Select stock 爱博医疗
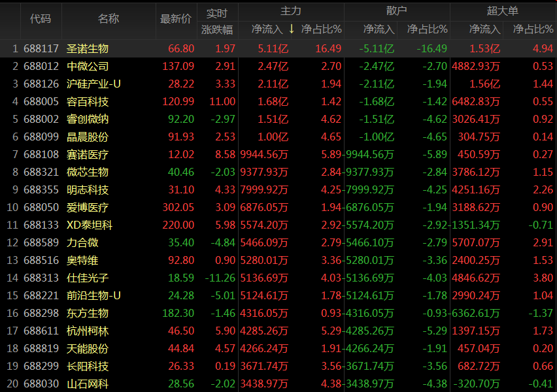Image resolution: width=557 pixels, height=392 pixels. (88, 207)
